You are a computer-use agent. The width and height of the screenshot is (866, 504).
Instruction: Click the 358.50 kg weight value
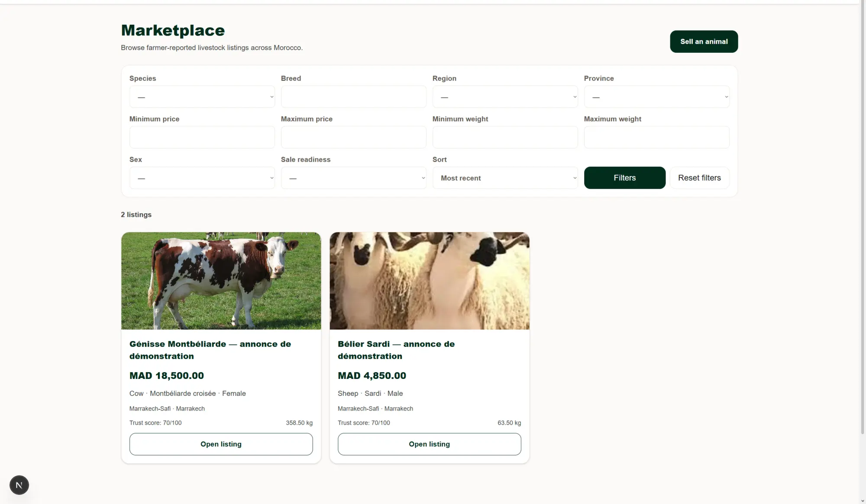[299, 423]
